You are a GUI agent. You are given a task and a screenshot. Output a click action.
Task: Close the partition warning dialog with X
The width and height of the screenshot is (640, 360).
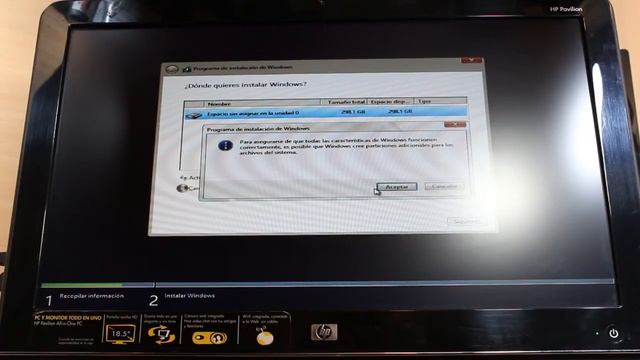coord(455,124)
